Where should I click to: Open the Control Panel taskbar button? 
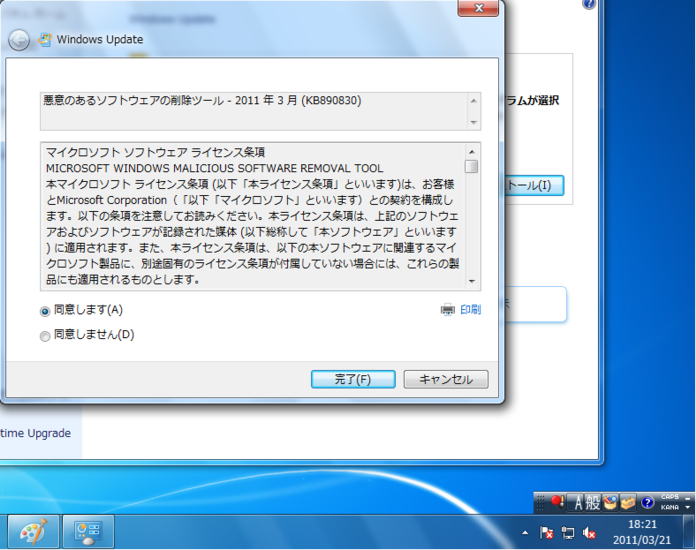tap(88, 532)
